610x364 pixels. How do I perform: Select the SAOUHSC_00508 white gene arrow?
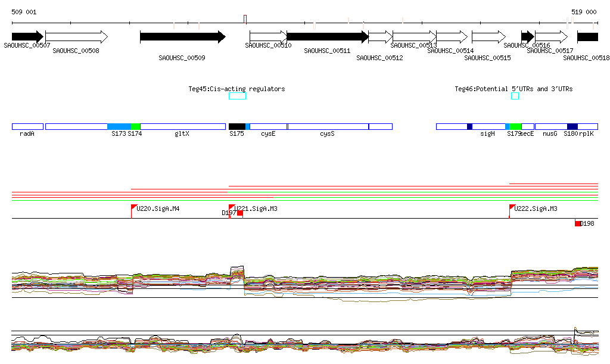tap(77, 37)
